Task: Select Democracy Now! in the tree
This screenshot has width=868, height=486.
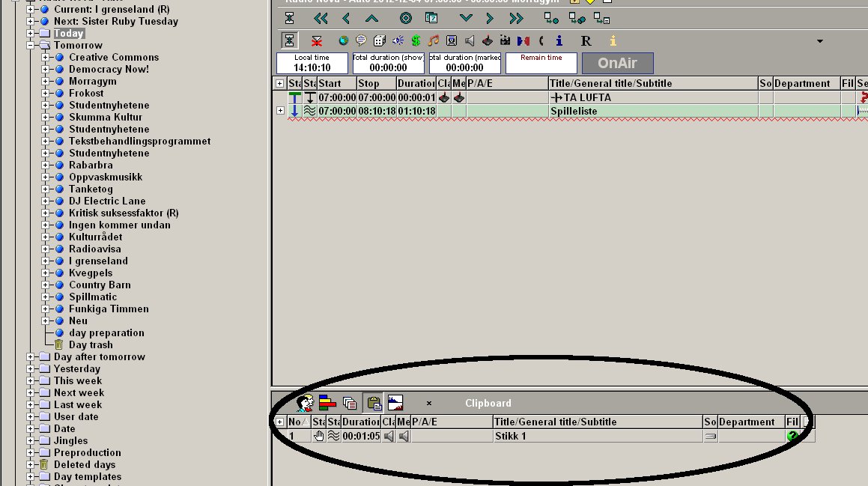Action: [x=109, y=69]
